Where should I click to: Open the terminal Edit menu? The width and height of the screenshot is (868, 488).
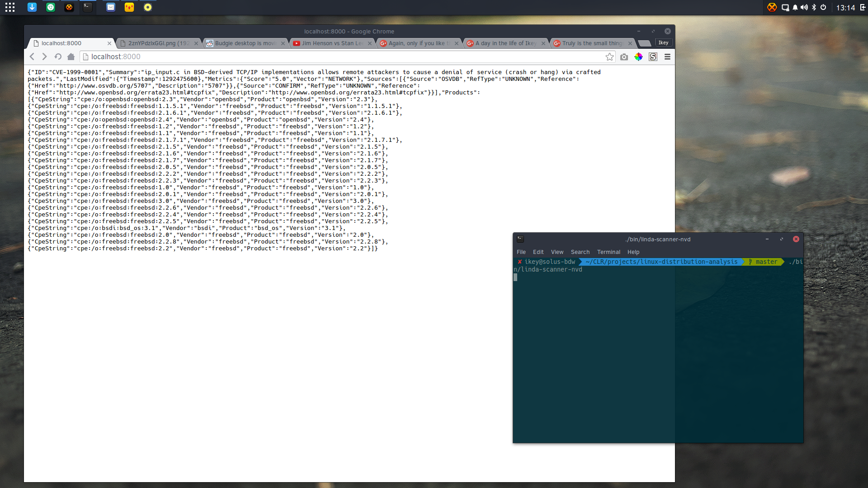(x=538, y=252)
